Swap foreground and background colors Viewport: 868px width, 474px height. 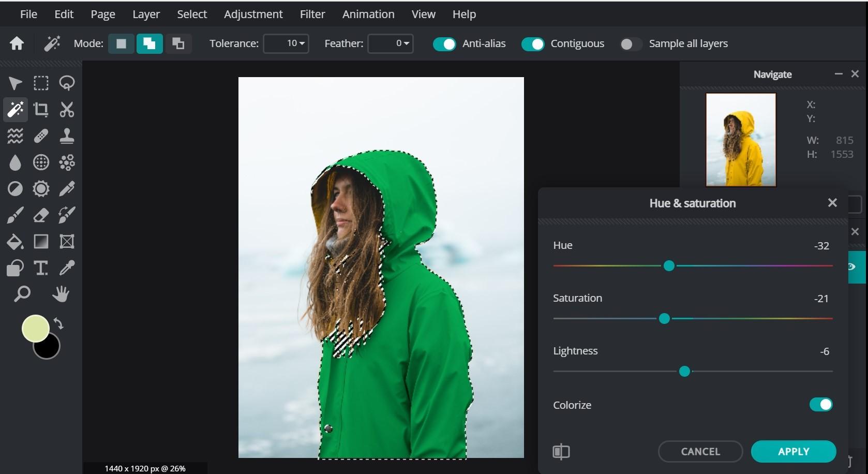coord(58,324)
